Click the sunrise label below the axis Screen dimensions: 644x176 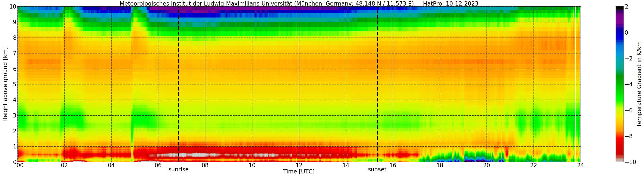pyautogui.click(x=179, y=170)
